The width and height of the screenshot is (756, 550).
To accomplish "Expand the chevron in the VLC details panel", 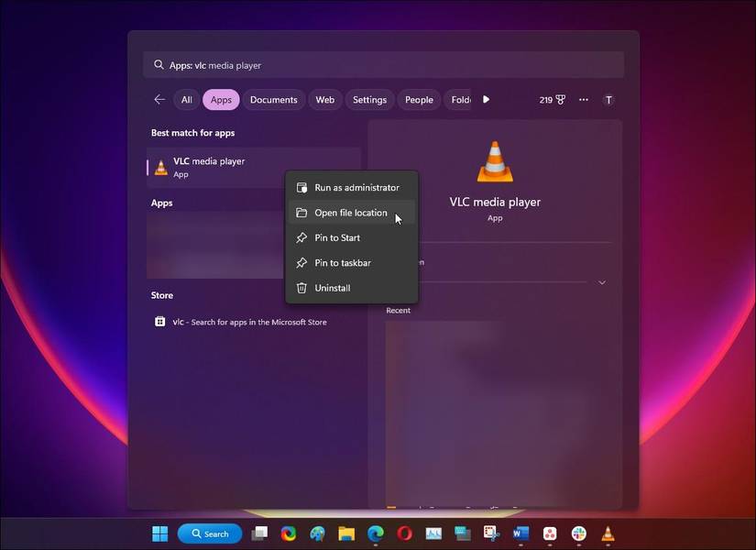I will click(602, 282).
